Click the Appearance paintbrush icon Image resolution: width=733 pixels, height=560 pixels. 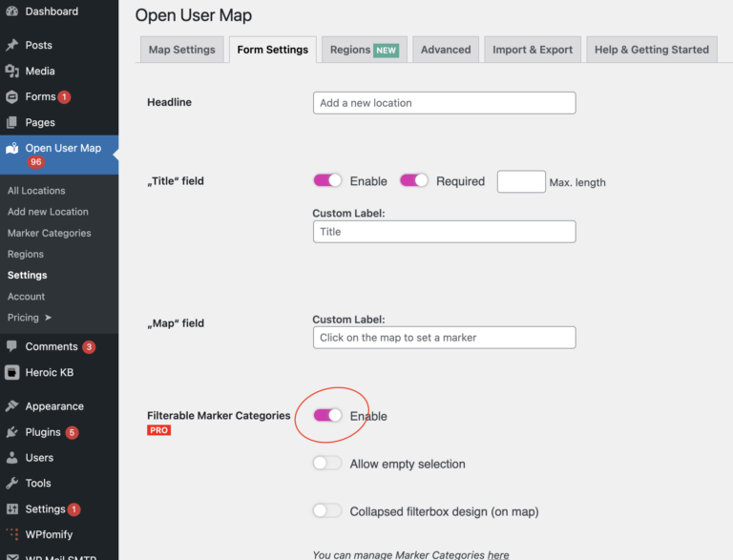12,406
